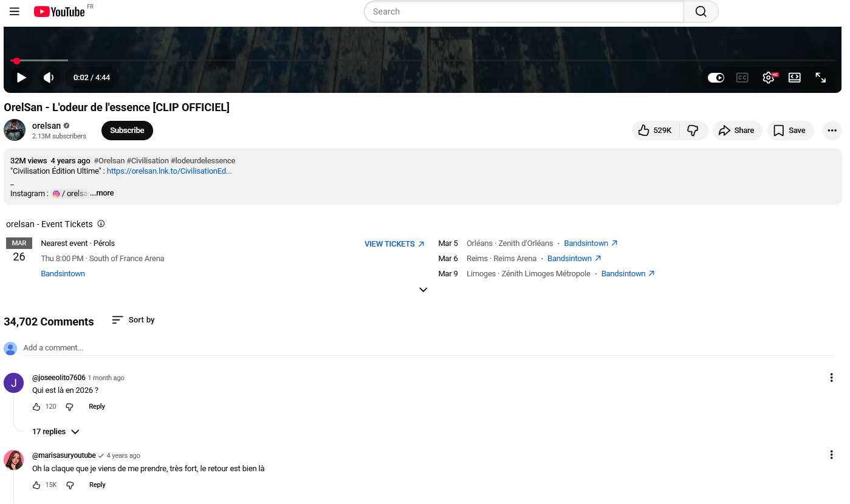The width and height of the screenshot is (850, 504).
Task: Open Bandsintown link under nearest event
Action: (63, 274)
